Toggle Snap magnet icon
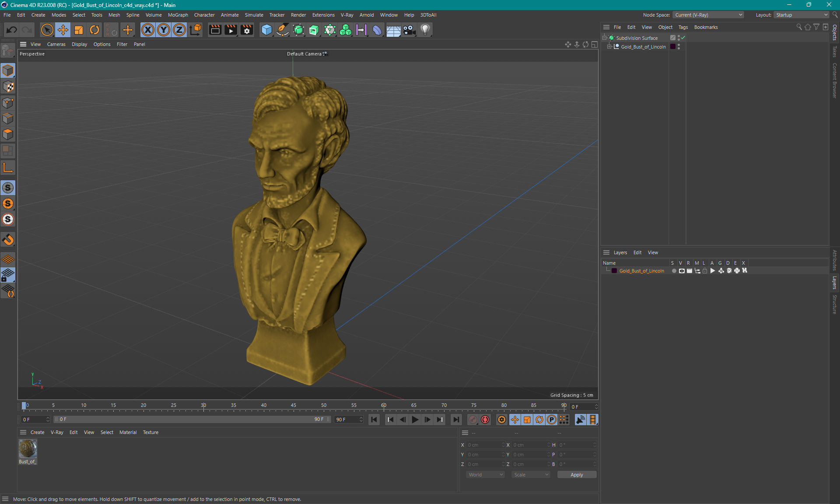Viewport: 840px width, 504px height. click(8, 240)
